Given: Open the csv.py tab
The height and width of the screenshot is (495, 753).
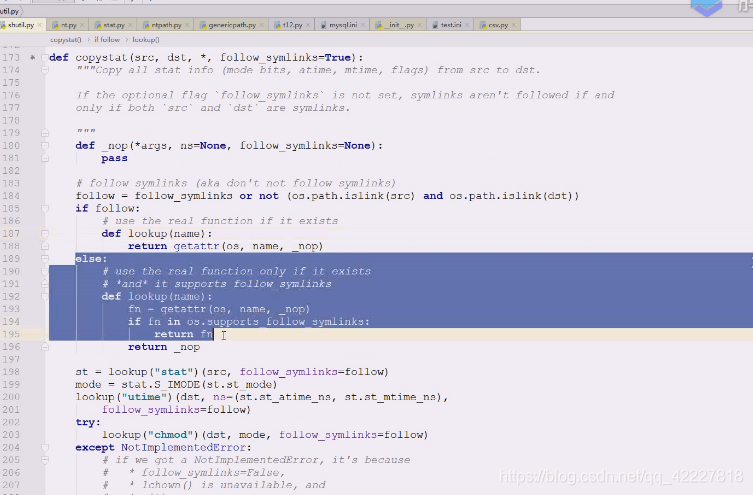Looking at the screenshot, I should coord(498,25).
